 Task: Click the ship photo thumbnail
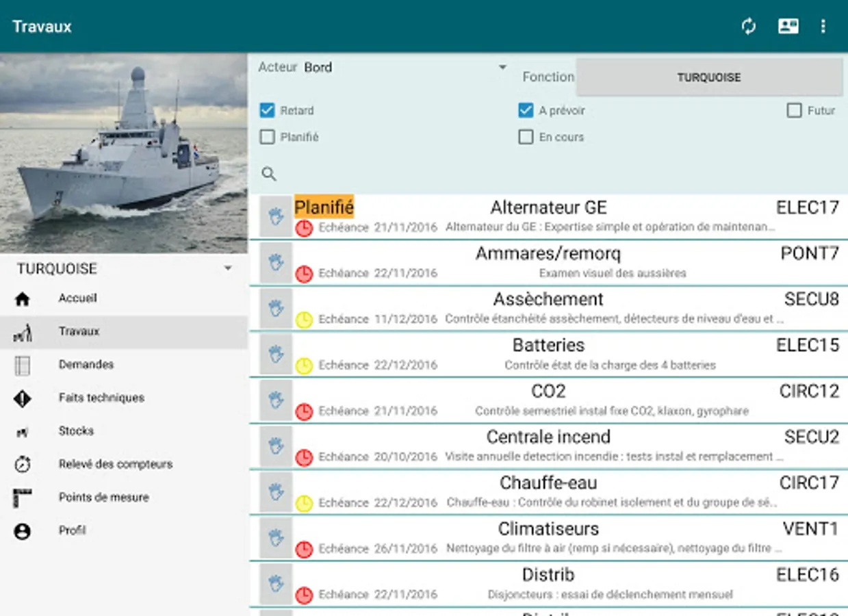click(124, 153)
